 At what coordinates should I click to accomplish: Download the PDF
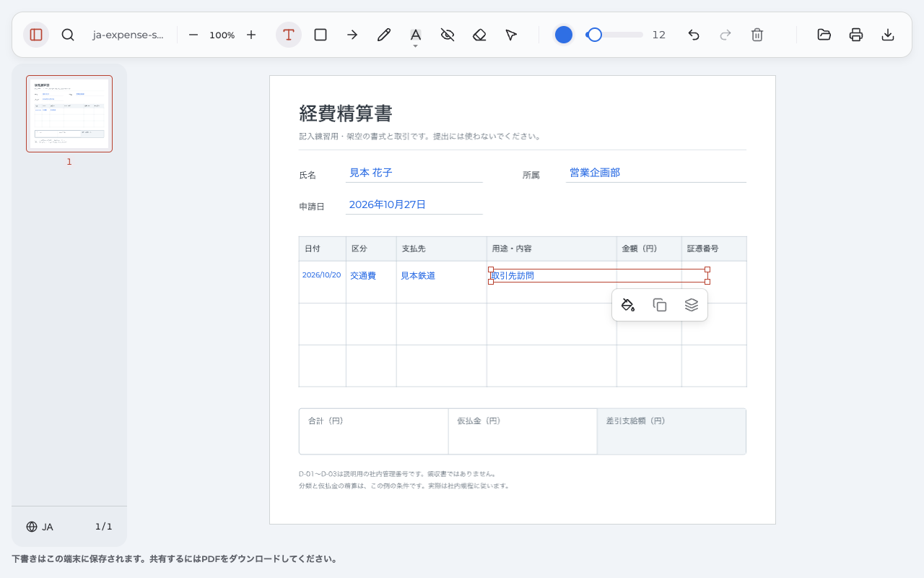(x=888, y=35)
